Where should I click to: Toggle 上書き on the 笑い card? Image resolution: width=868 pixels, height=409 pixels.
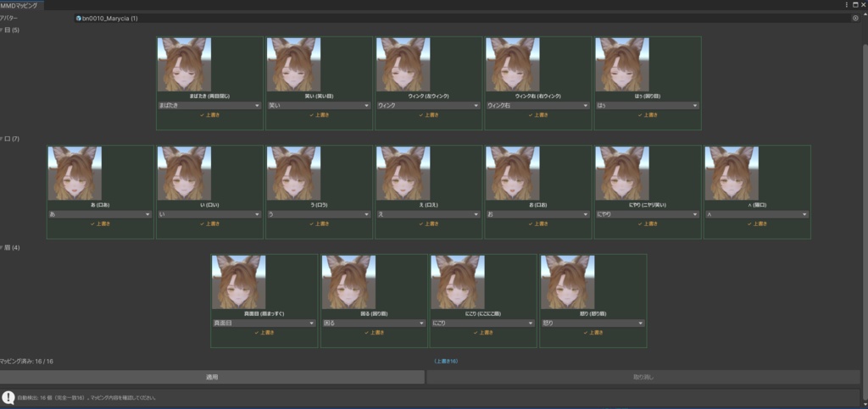320,115
